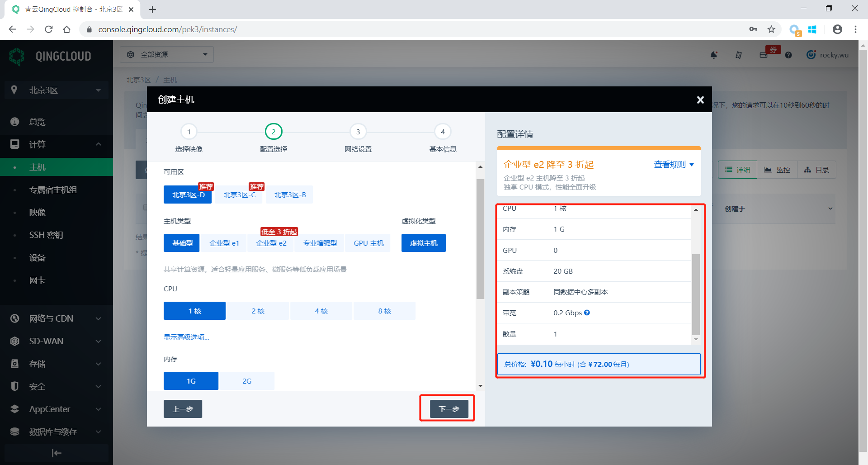Choose host type 企业型 e1
This screenshot has width=868, height=465.
(224, 243)
